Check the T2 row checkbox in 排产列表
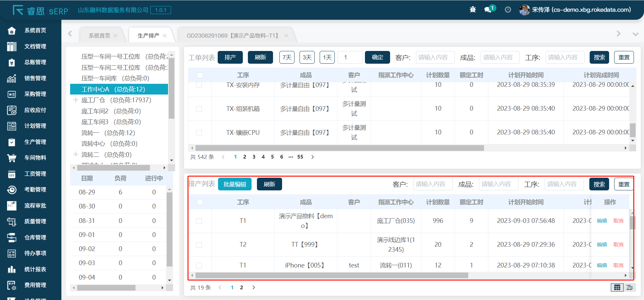 click(199, 245)
